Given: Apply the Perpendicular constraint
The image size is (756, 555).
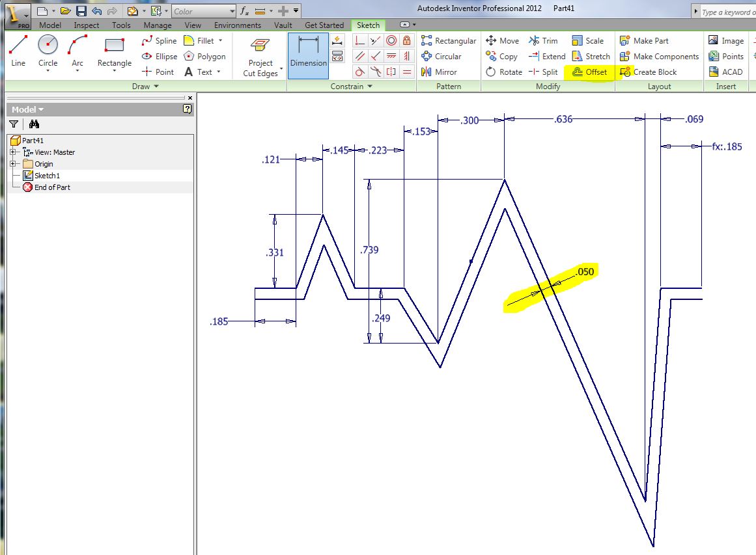Looking at the screenshot, I should click(376, 57).
